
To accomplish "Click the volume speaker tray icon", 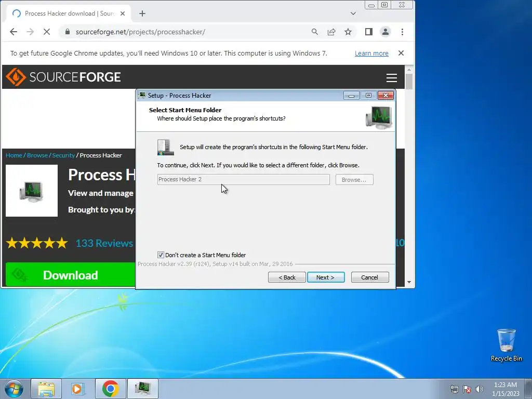I will point(480,389).
